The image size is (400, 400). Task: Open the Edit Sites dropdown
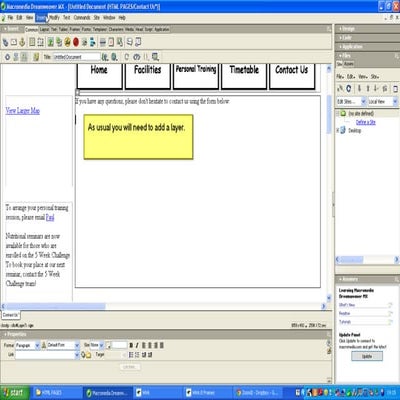364,101
